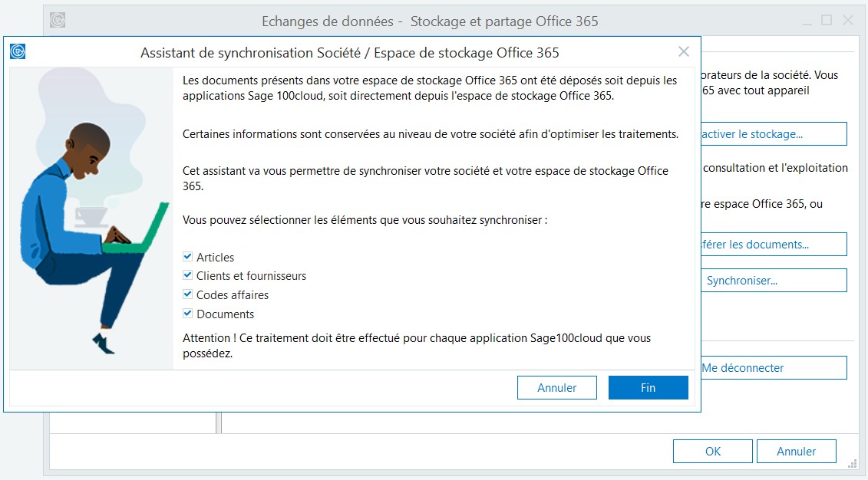Image resolution: width=868 pixels, height=480 pixels.
Task: Cancel the wizard with Annuler
Action: tap(557, 387)
